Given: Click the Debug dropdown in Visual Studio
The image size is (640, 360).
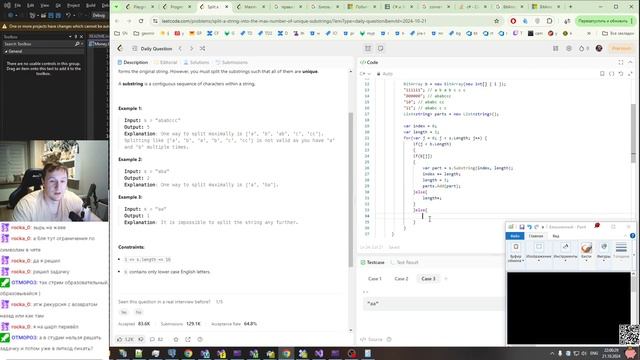Looking at the screenshot, I should point(99,15).
